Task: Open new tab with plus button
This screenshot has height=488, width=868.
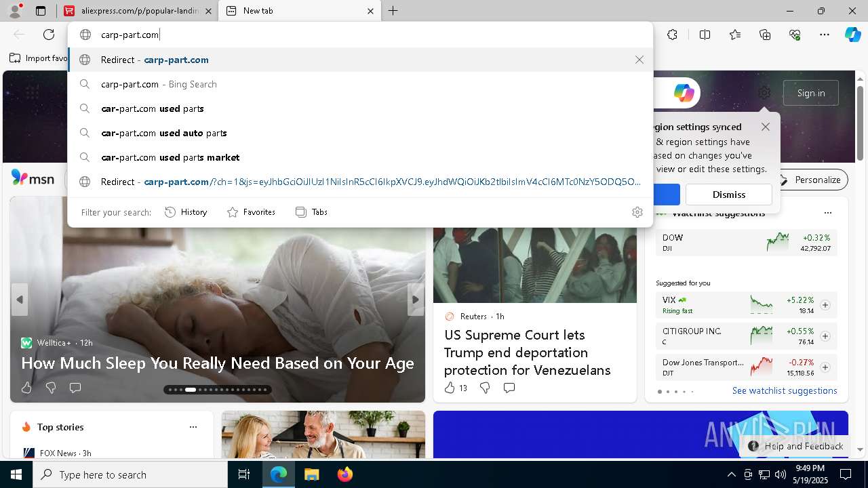Action: (393, 11)
